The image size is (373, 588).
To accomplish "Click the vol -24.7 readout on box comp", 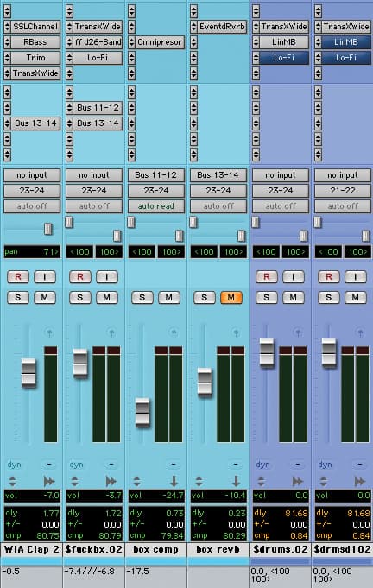I will coord(156,496).
